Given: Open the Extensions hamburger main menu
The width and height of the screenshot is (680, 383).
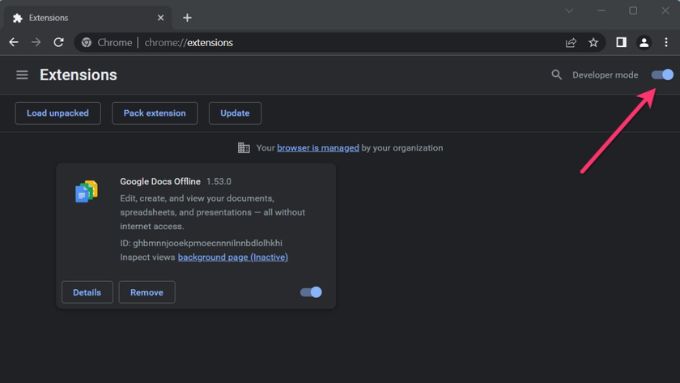Looking at the screenshot, I should 22,75.
